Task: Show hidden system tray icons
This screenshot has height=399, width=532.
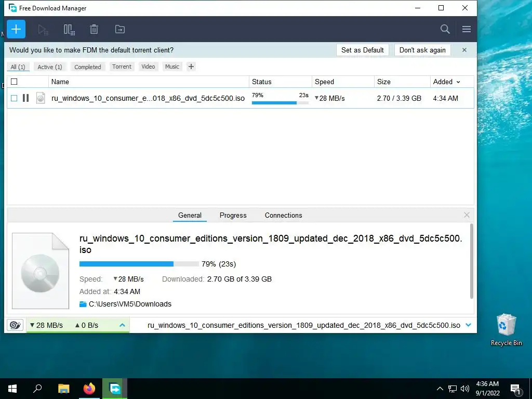Action: click(x=440, y=389)
